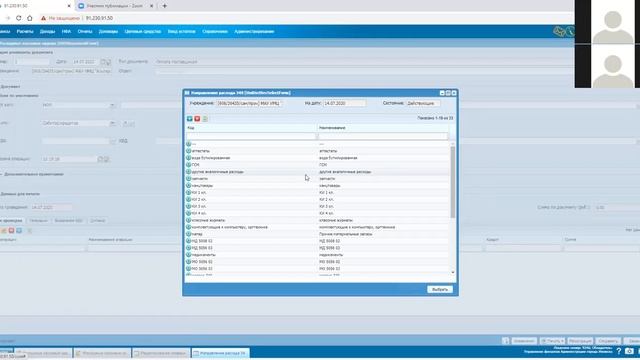
Task: Click the Сохранить button at bottom
Action: (608, 341)
